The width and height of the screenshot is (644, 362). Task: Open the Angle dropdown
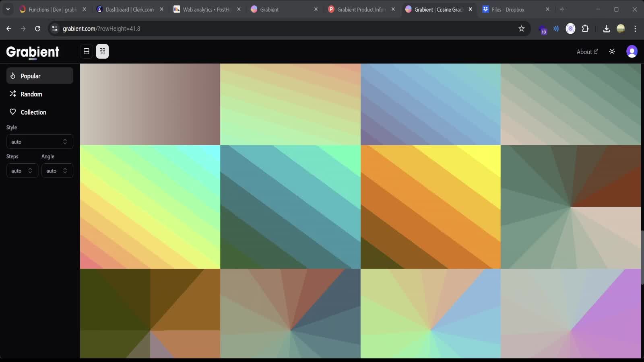pos(57,171)
